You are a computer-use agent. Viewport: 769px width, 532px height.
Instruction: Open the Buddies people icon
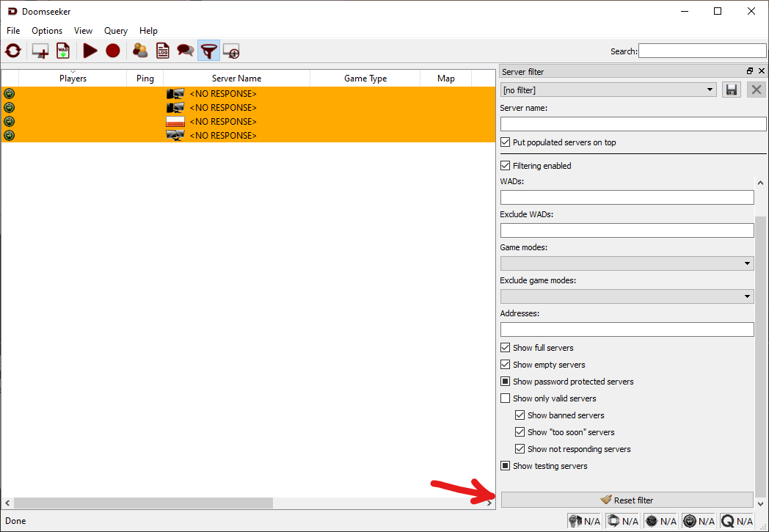[140, 51]
